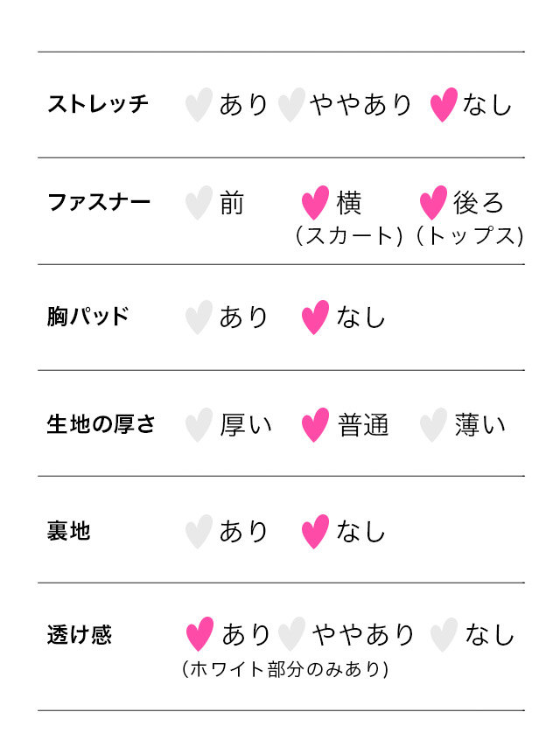Click the ストレッチ row label

click(x=98, y=105)
